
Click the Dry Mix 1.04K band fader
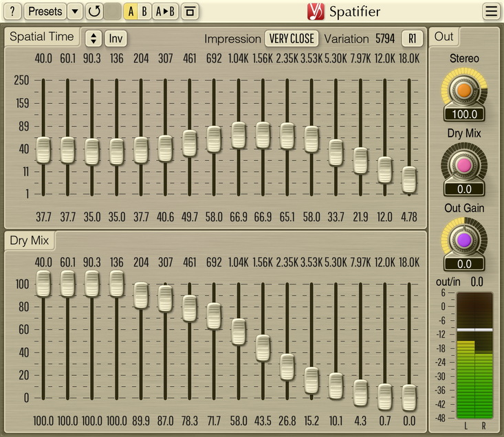[x=239, y=332]
